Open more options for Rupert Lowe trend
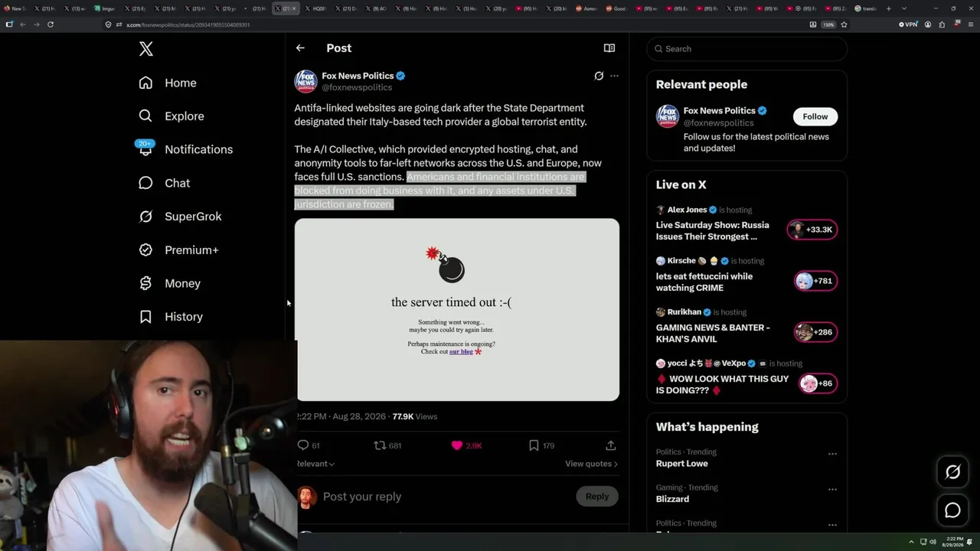 (832, 454)
